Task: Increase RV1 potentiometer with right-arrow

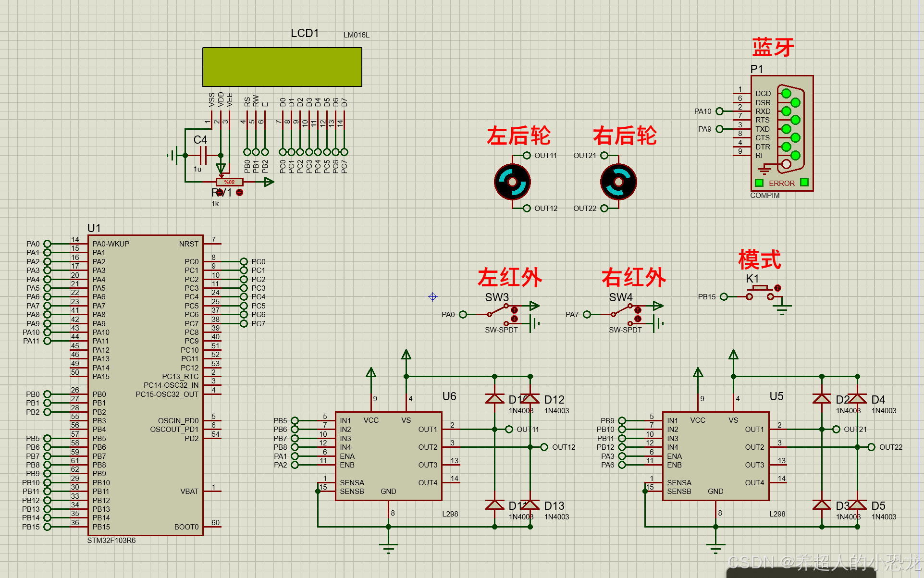Action: click(x=239, y=193)
